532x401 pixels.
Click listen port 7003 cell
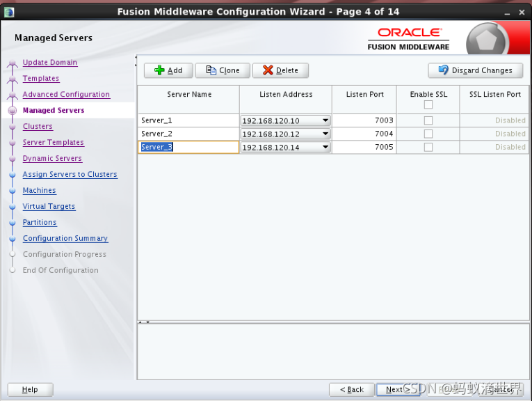(364, 120)
